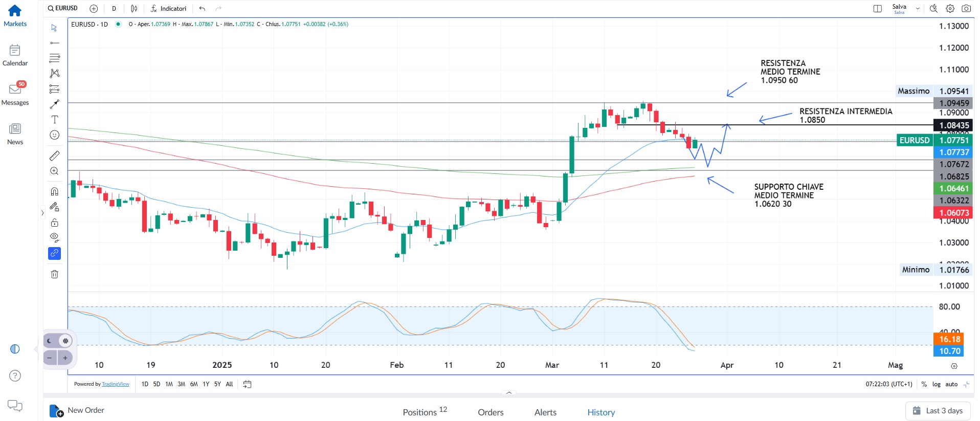The width and height of the screenshot is (980, 421).
Task: Expand bottom panel using chevron up
Action: 508,393
